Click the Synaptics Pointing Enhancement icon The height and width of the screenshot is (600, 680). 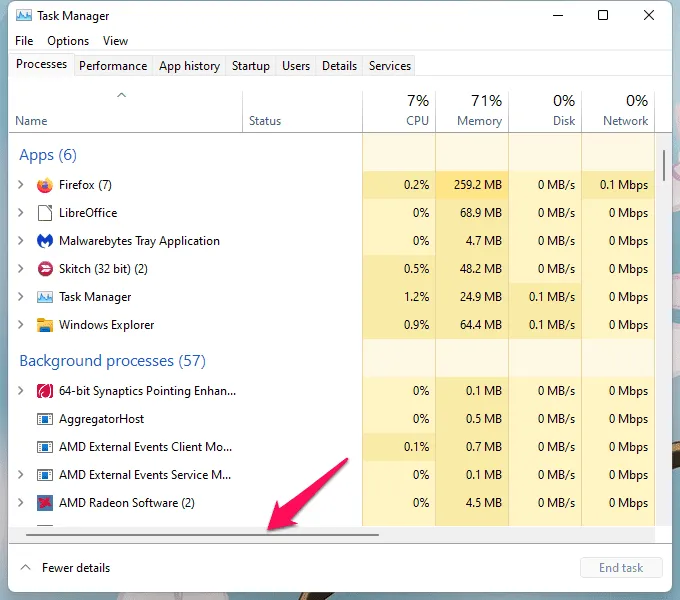[x=45, y=391]
